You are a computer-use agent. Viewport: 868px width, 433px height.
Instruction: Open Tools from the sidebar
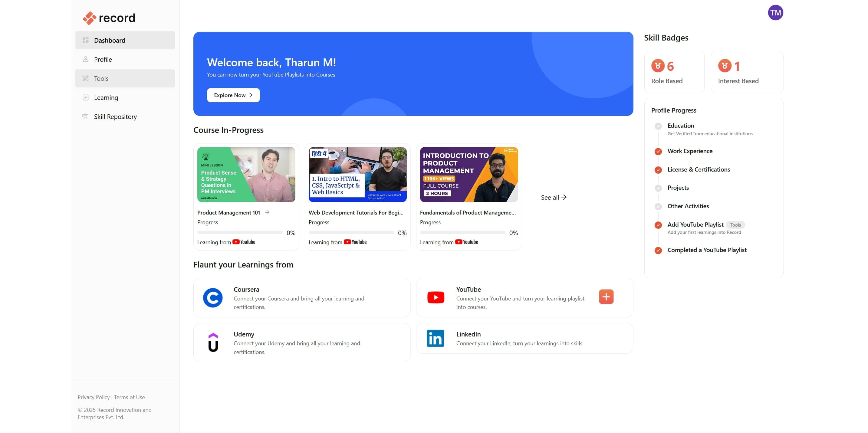125,78
